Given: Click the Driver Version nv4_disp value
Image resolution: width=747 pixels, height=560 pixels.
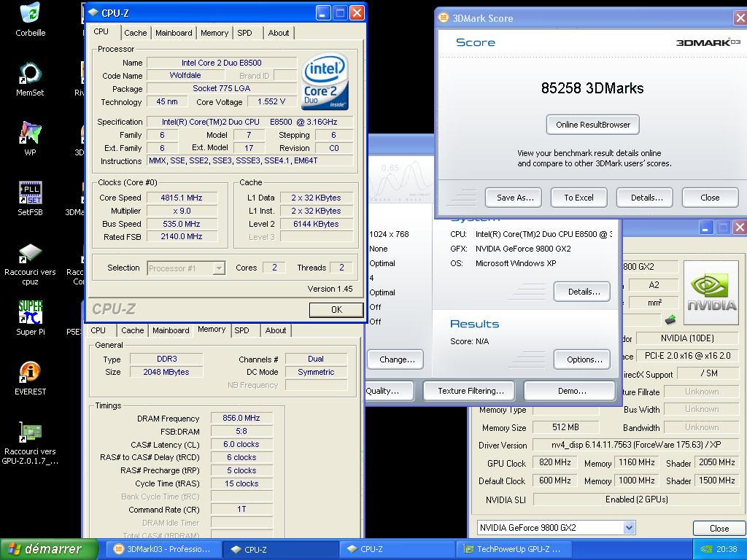Looking at the screenshot, I should click(636, 445).
